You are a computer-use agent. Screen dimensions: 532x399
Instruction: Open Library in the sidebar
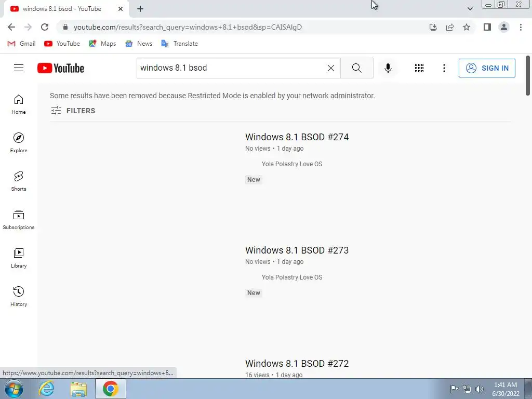tap(19, 258)
